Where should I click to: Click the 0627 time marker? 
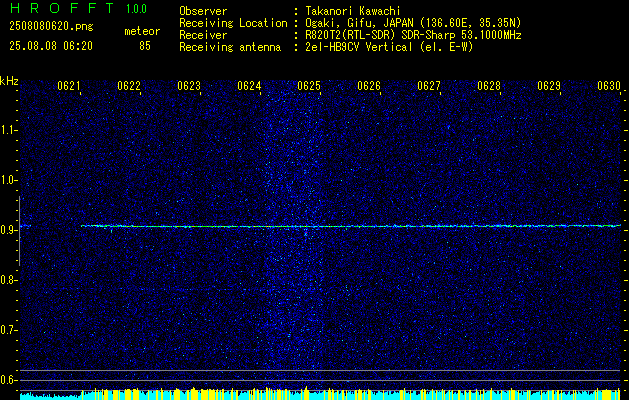[x=429, y=86]
